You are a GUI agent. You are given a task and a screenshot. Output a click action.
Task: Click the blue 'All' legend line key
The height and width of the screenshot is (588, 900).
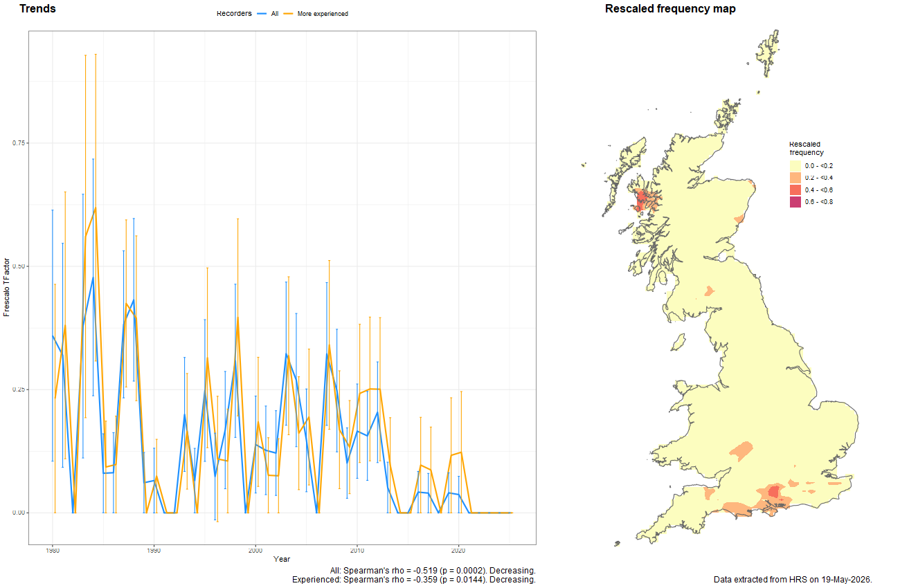pyautogui.click(x=262, y=13)
